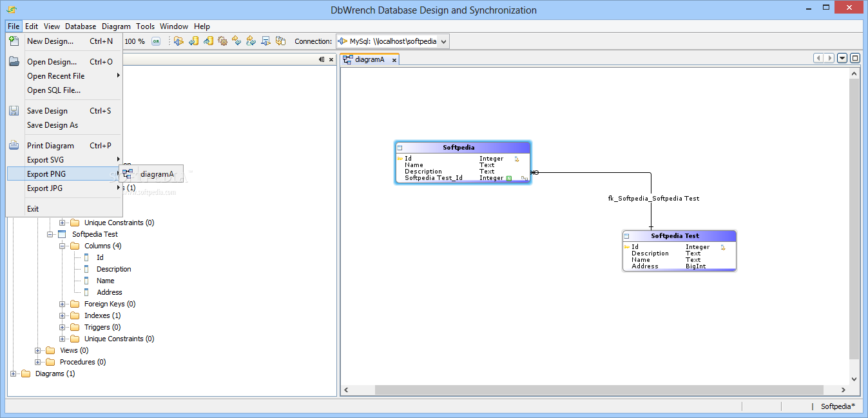Click the Softpedia* status bar entry
This screenshot has width=868, height=418.
[838, 406]
